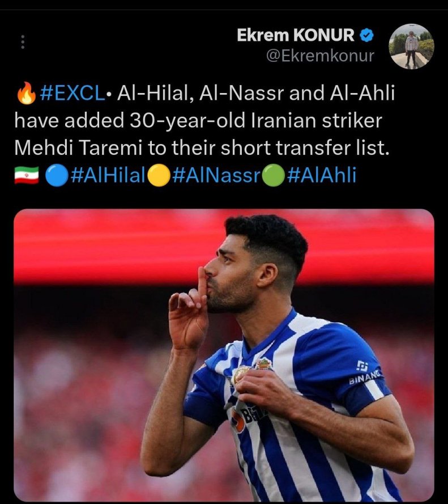Open the #AlAhli hashtag
Viewport: 448px width, 504px height.
click(x=322, y=176)
